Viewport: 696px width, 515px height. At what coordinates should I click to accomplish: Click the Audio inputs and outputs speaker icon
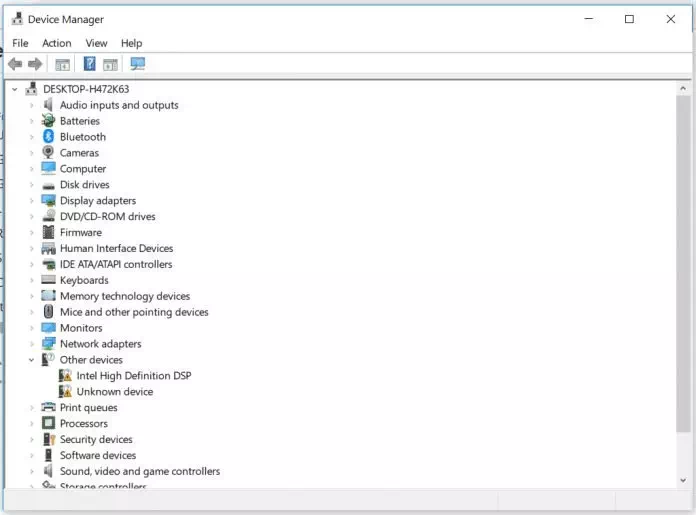coord(48,105)
